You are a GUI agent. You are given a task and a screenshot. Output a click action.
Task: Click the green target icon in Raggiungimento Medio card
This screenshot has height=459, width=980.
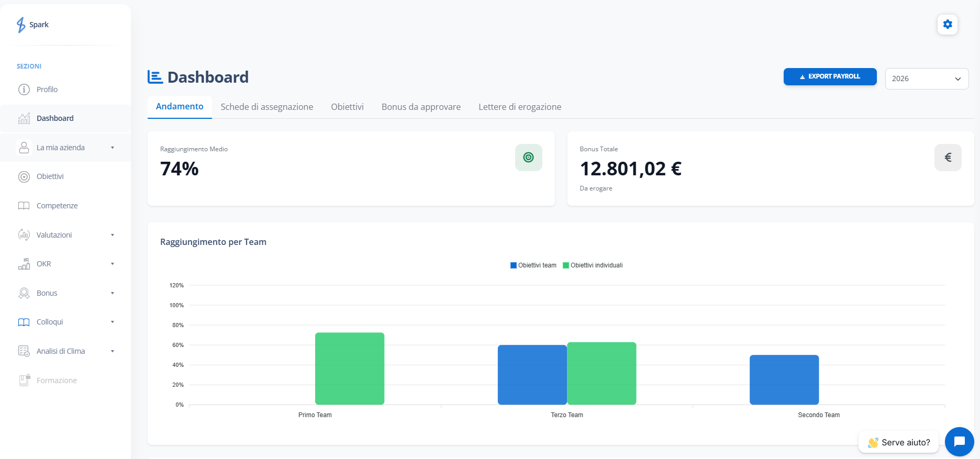pos(529,158)
